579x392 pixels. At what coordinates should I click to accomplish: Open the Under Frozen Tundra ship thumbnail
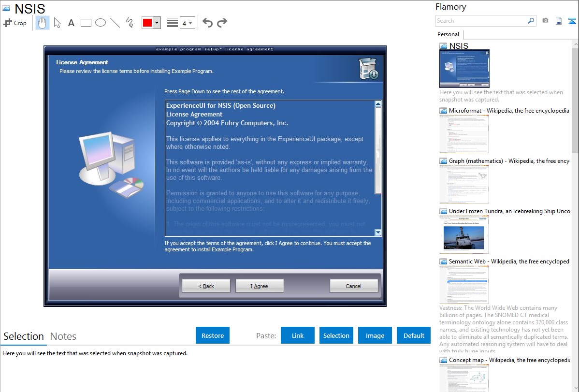pyautogui.click(x=464, y=234)
